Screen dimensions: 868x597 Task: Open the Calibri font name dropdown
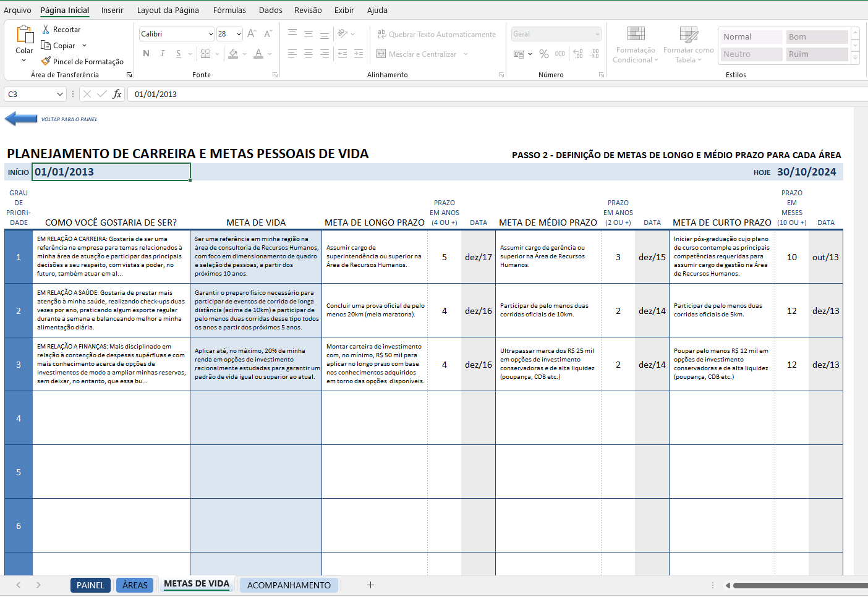211,34
